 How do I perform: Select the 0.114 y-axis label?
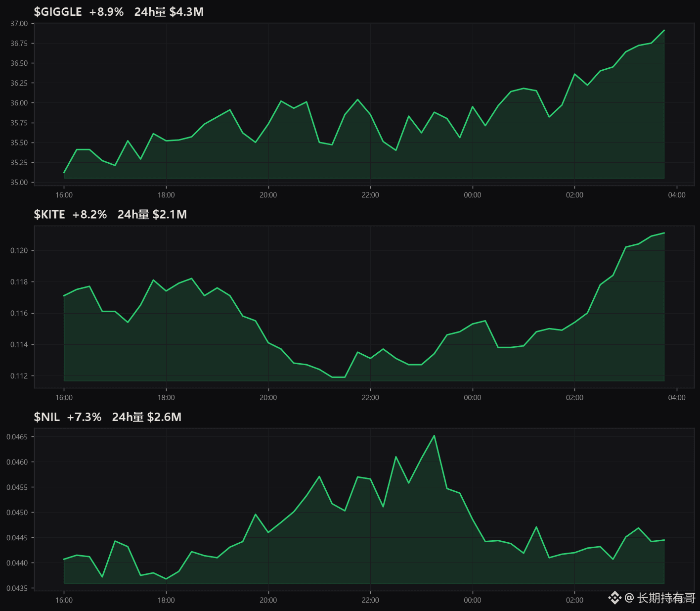tap(19, 345)
